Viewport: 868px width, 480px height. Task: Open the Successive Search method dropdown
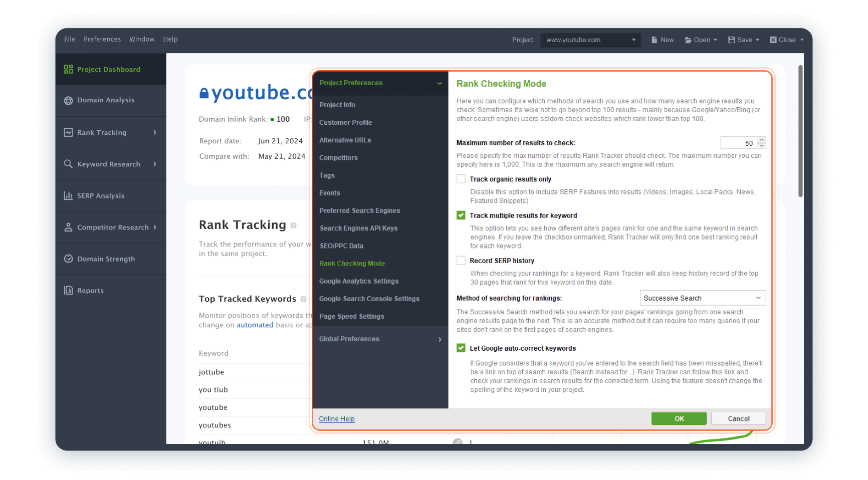tap(703, 298)
